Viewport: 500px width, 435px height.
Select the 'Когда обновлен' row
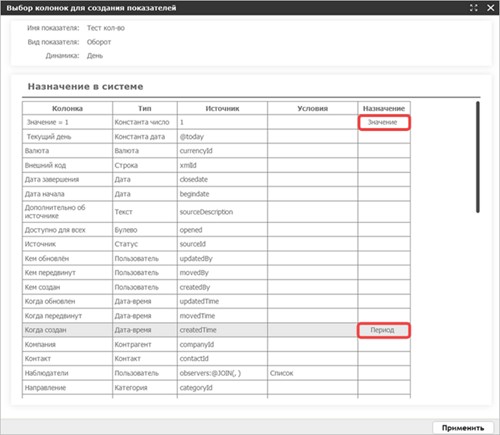point(216,301)
